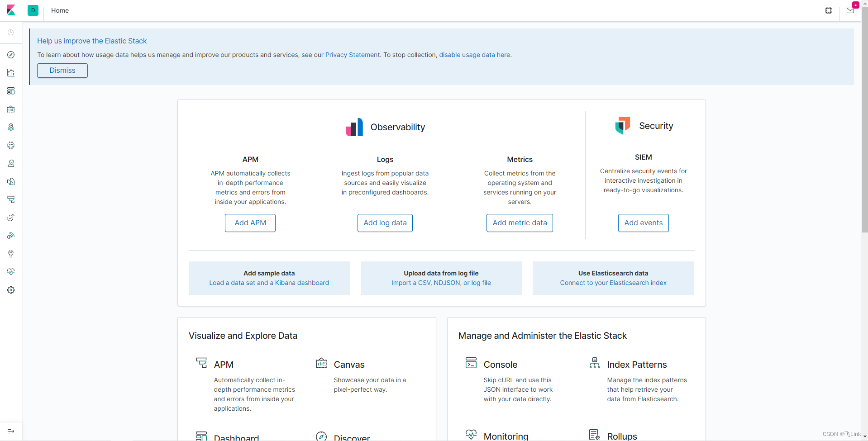
Task: Click the Home breadcrumb
Action: [60, 10]
